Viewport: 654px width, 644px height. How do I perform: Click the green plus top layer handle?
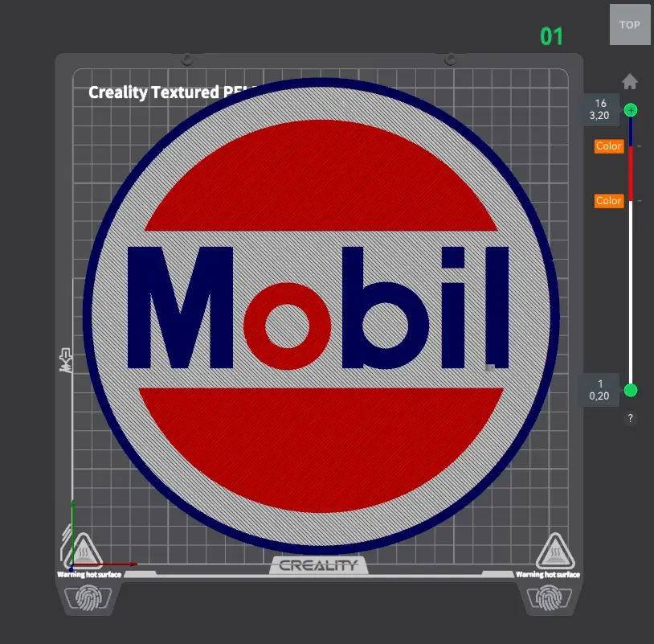(x=631, y=110)
